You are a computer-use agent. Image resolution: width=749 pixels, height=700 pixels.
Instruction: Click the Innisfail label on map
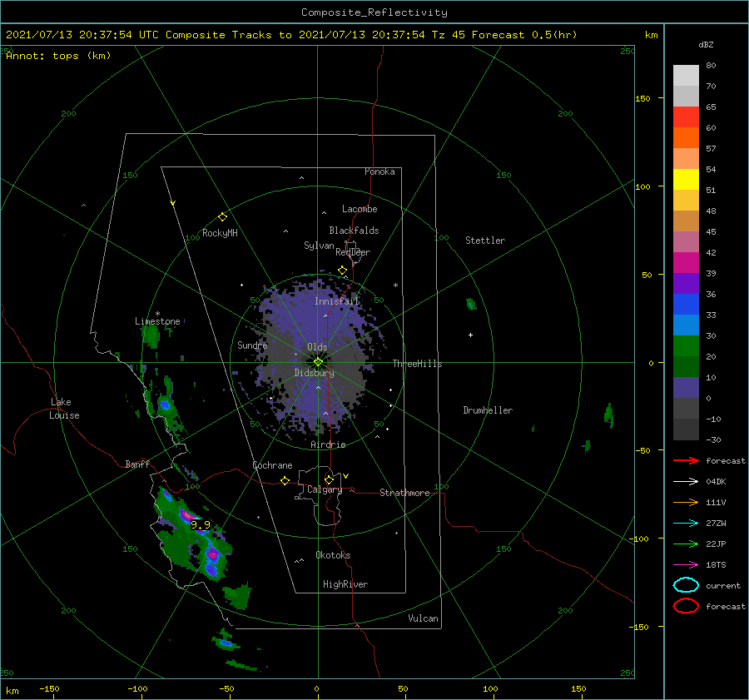[336, 301]
